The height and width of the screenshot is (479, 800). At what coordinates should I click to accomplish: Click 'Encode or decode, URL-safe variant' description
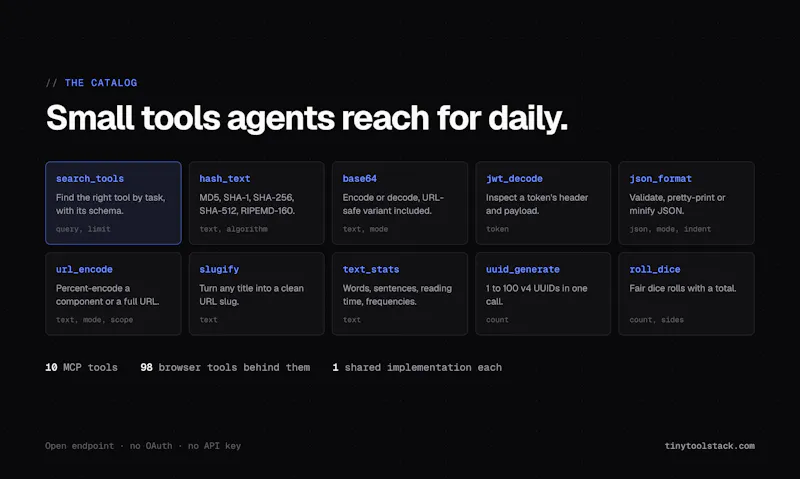click(x=393, y=204)
